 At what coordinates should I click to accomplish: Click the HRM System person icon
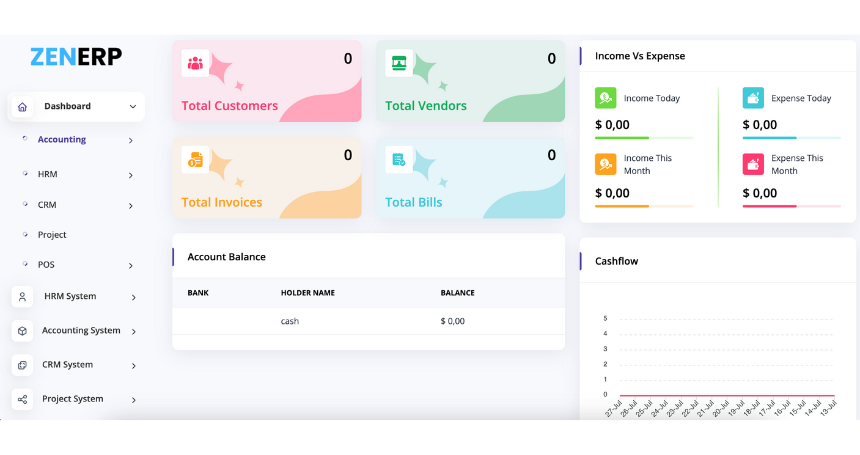coord(22,297)
